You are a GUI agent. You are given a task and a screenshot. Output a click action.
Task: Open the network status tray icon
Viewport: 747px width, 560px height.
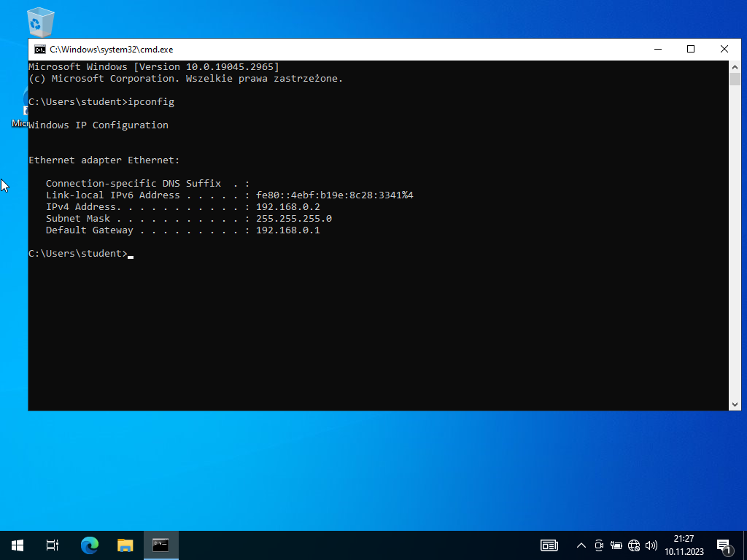click(634, 545)
